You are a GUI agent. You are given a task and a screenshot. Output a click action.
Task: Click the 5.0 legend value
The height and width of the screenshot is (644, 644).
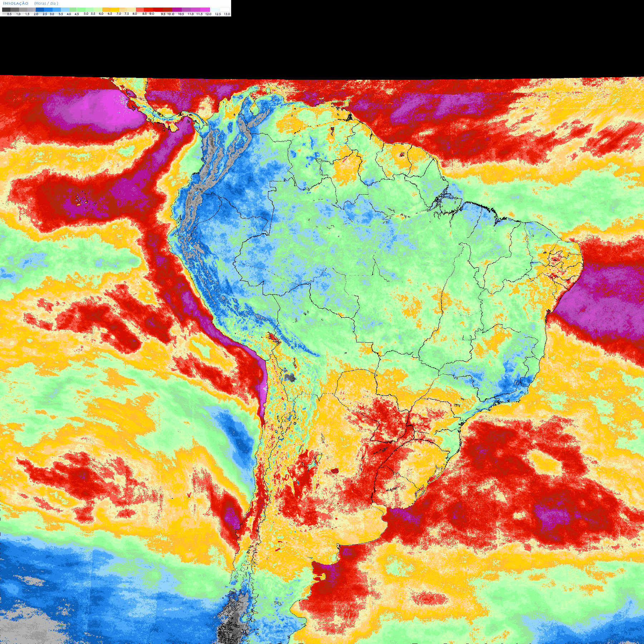pyautogui.click(x=86, y=14)
